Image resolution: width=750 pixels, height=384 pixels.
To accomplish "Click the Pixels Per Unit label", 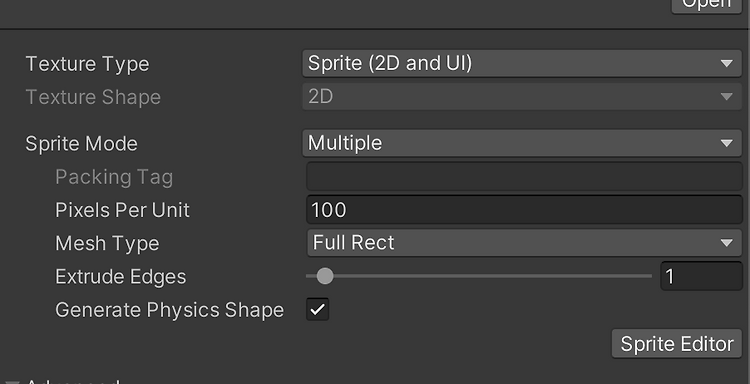I will click(122, 210).
